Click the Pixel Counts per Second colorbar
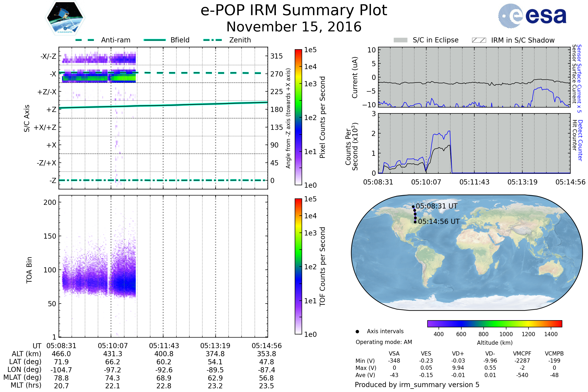This screenshot has height=392, width=588. tap(298, 117)
